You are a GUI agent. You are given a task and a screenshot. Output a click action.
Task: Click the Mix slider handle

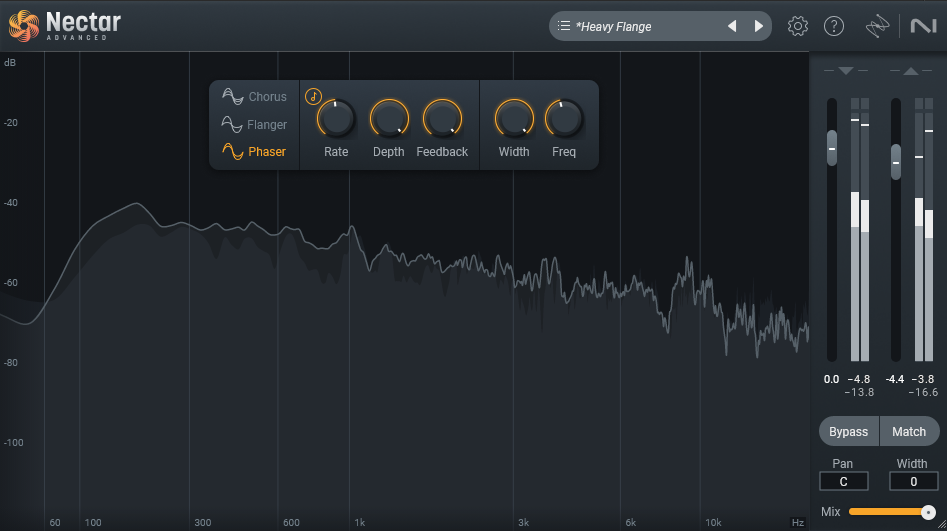pos(928,512)
